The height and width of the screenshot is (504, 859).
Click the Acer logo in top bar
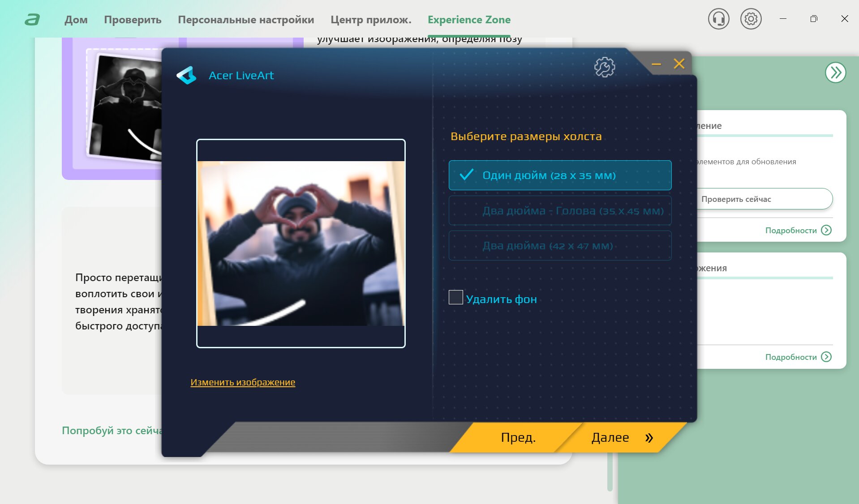coord(32,19)
